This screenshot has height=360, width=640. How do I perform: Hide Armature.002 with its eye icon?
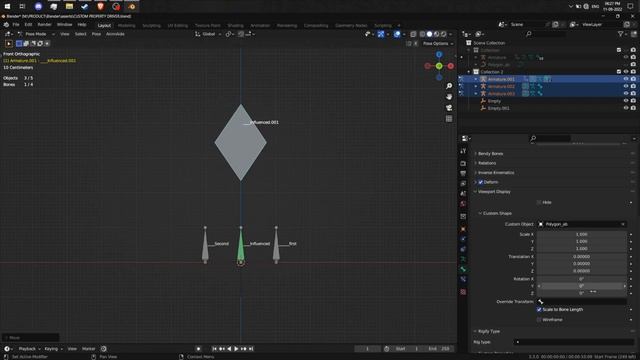[626, 87]
